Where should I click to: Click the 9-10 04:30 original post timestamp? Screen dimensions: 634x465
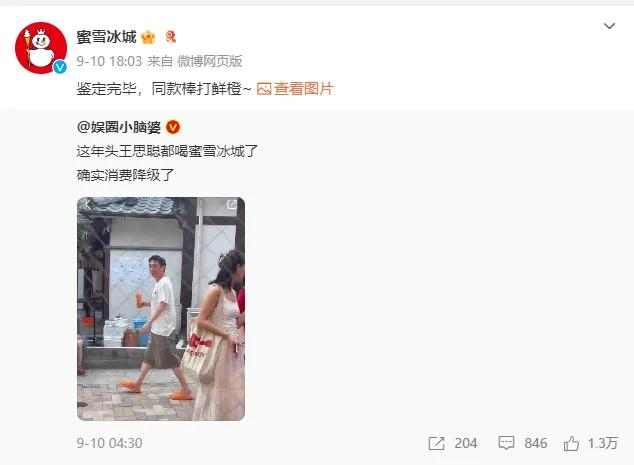109,443
